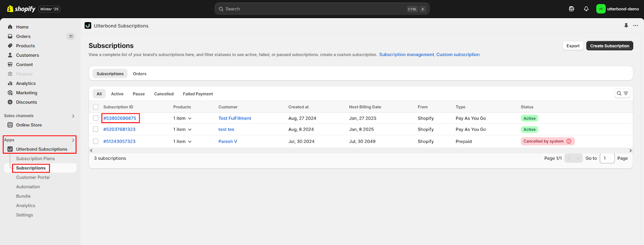The width and height of the screenshot is (644, 245).
Task: Click the Content icon in the sidebar
Action: (x=10, y=64)
